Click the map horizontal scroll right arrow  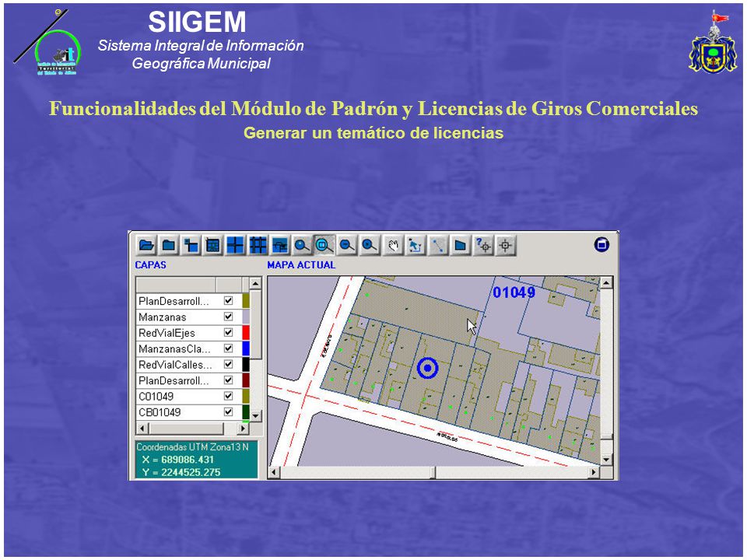[x=594, y=472]
